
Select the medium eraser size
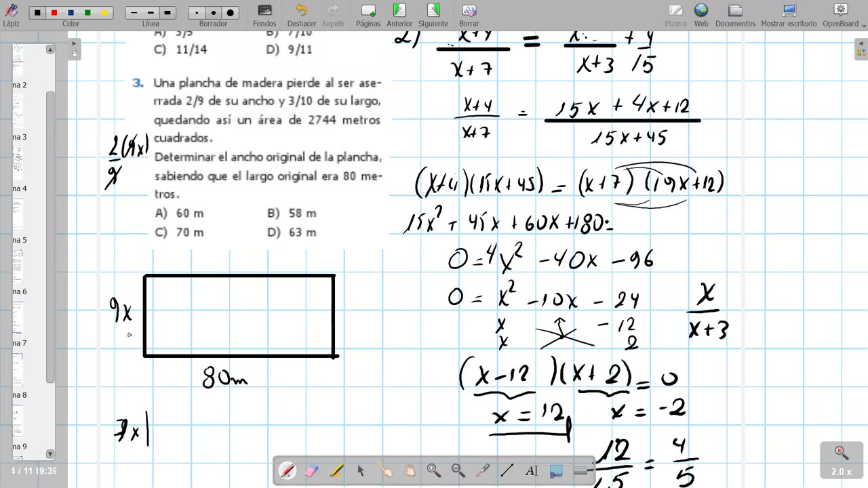pyautogui.click(x=214, y=13)
